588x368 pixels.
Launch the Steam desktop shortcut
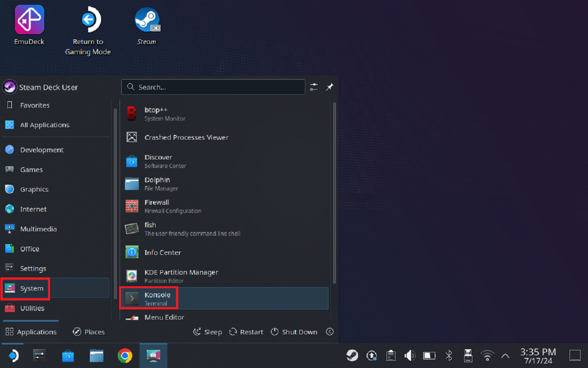[147, 26]
